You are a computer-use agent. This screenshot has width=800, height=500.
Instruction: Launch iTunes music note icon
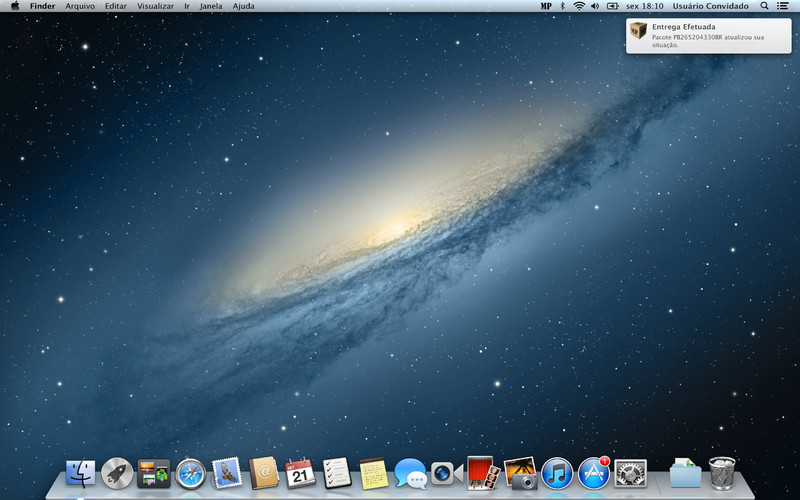point(557,473)
